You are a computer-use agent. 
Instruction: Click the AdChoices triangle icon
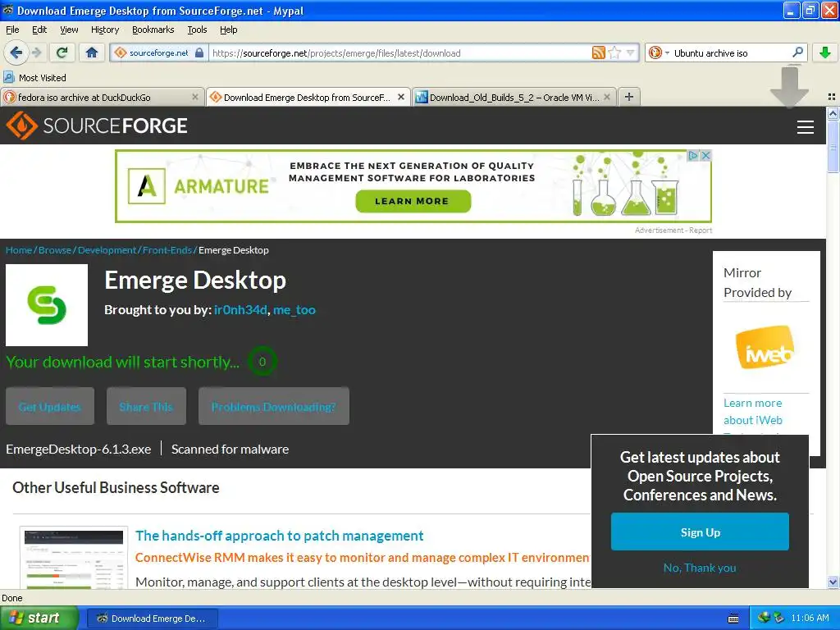tap(694, 155)
